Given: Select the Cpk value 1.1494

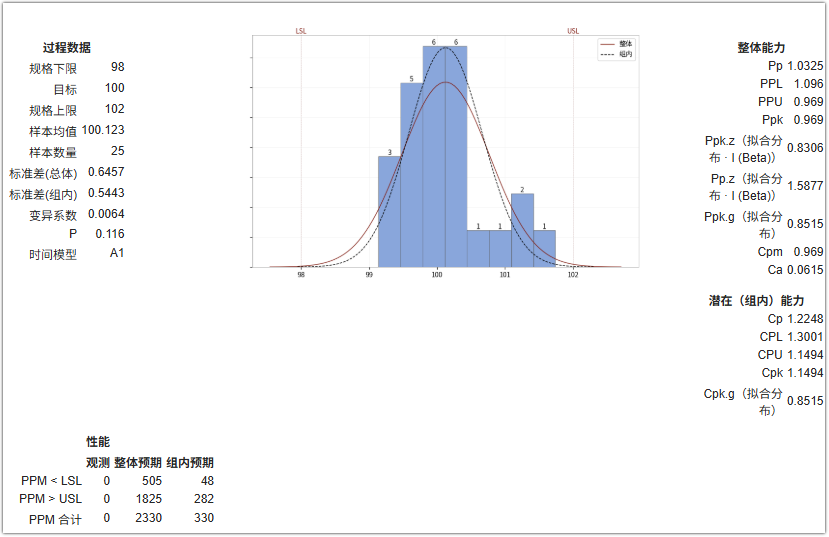Looking at the screenshot, I should pos(805,373).
